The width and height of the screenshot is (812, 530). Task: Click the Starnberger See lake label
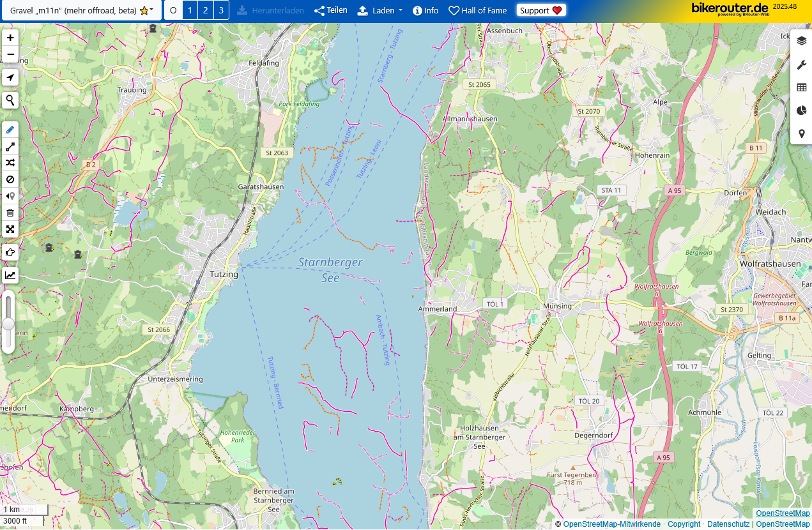point(330,270)
